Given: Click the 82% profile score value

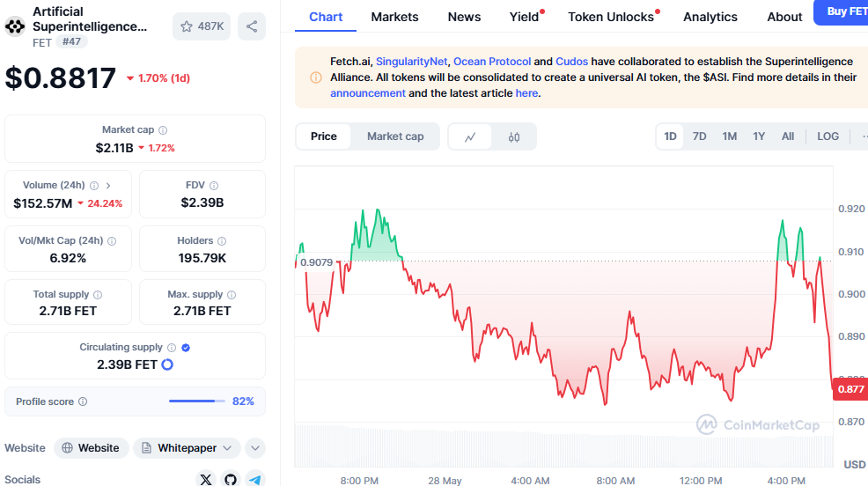Looking at the screenshot, I should [x=243, y=401].
